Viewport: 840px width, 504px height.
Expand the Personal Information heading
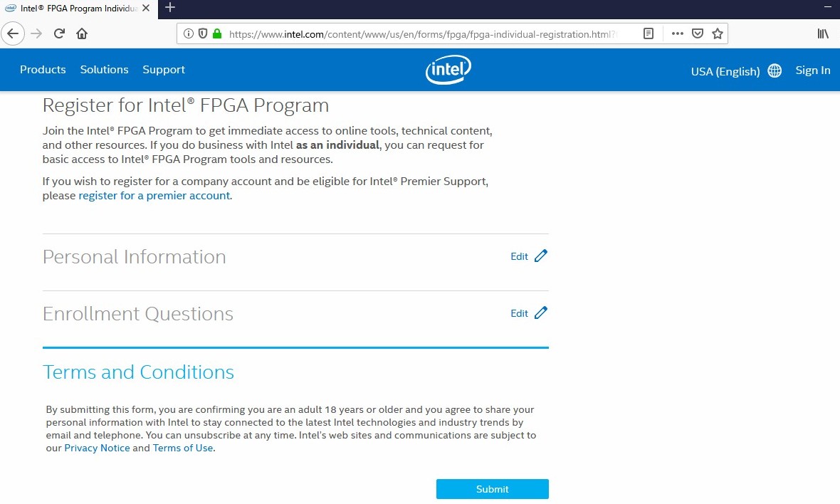[x=134, y=257]
